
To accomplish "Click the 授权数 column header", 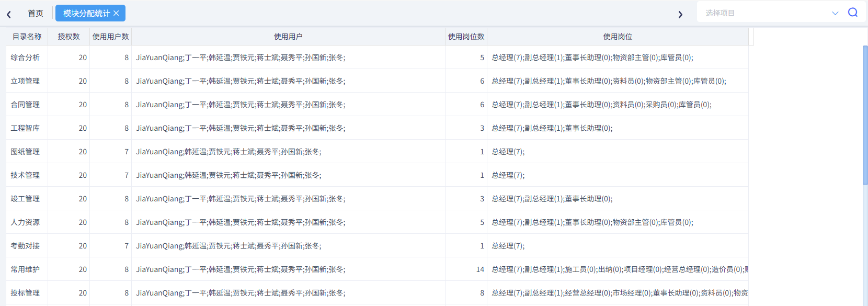I will click(x=68, y=37).
